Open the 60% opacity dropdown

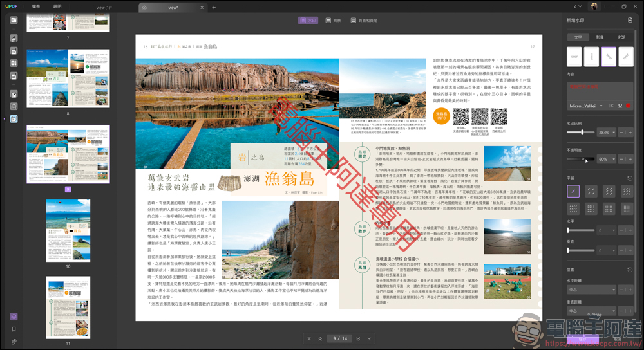pyautogui.click(x=607, y=159)
